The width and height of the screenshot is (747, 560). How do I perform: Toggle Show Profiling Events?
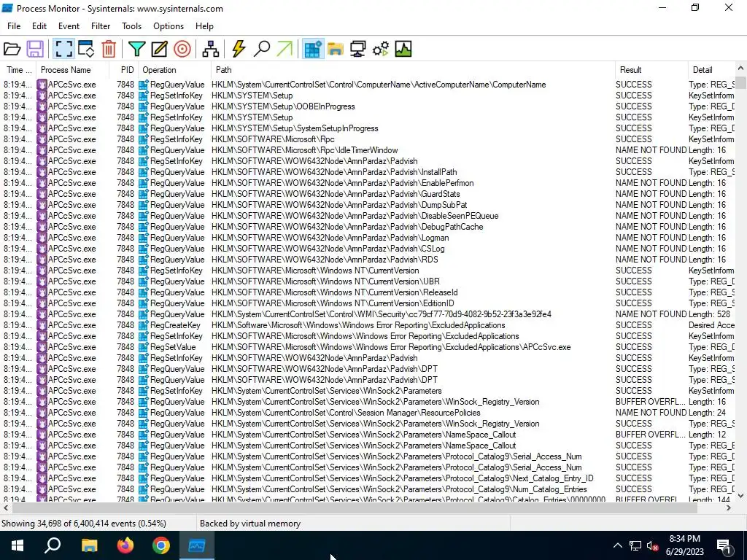pyautogui.click(x=403, y=49)
